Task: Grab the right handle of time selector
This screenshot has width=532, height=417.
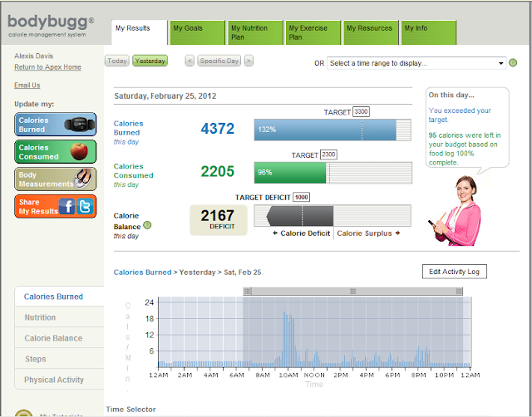Action: pos(459,291)
